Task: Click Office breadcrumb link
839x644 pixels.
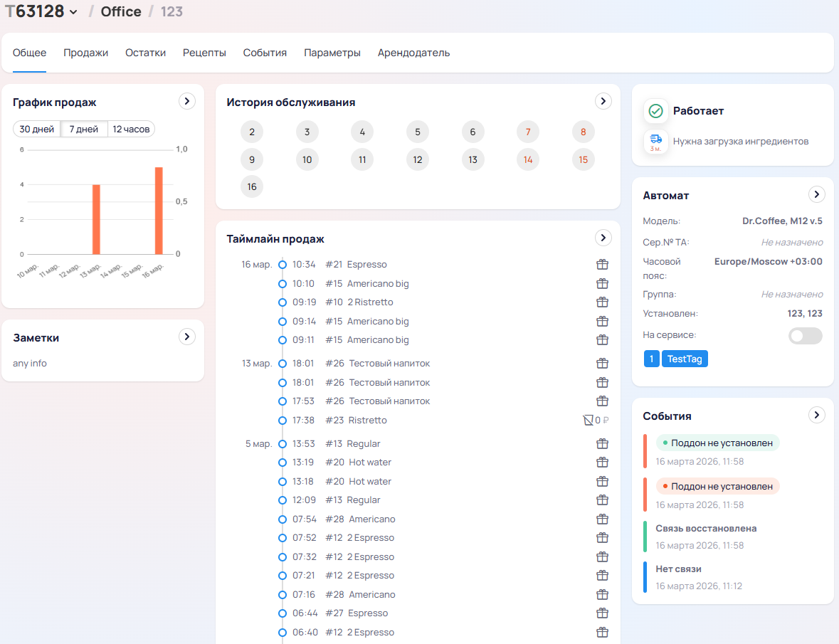Action: (x=121, y=11)
